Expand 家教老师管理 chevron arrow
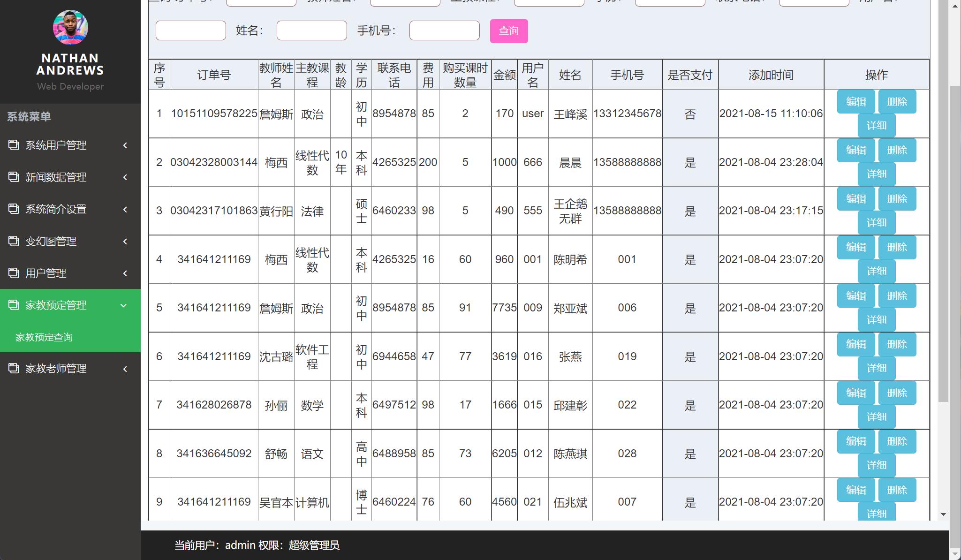The image size is (961, 560). [125, 369]
